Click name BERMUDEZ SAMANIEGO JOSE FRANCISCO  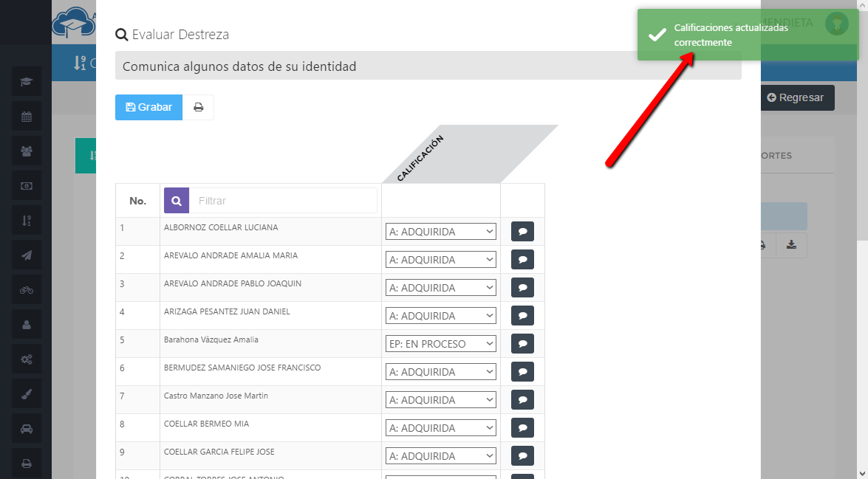point(242,368)
